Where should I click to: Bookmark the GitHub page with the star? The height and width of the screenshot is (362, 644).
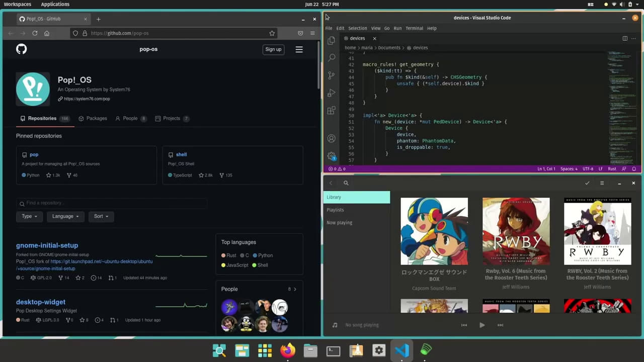272,33
